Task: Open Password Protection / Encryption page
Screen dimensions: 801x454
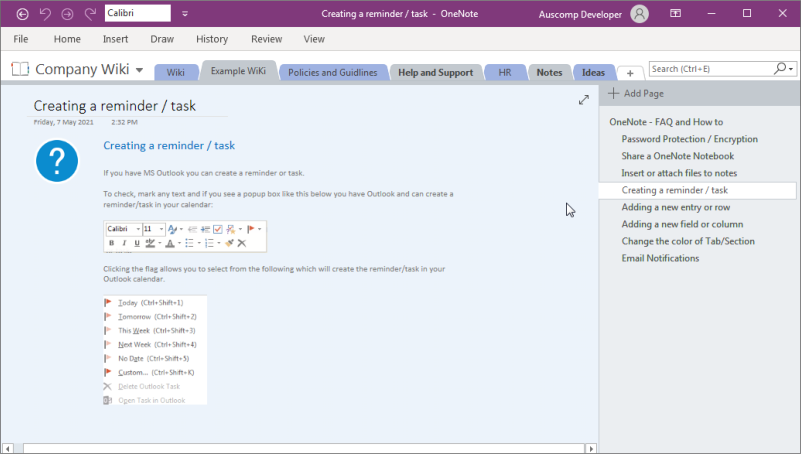Action: tap(689, 139)
